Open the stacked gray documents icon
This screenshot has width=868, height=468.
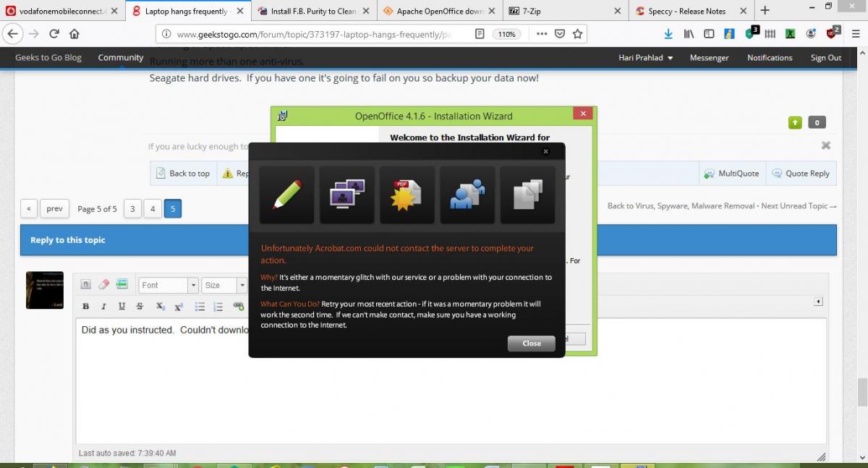pos(527,195)
